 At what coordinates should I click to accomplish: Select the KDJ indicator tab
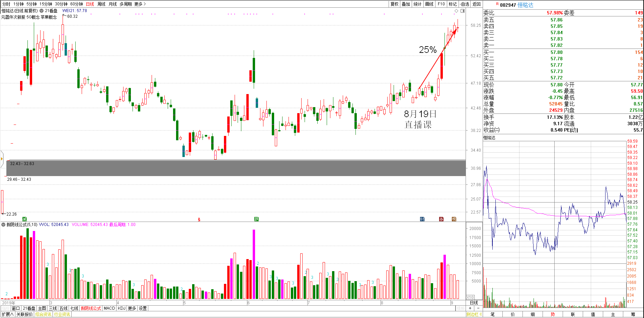[x=122, y=308]
